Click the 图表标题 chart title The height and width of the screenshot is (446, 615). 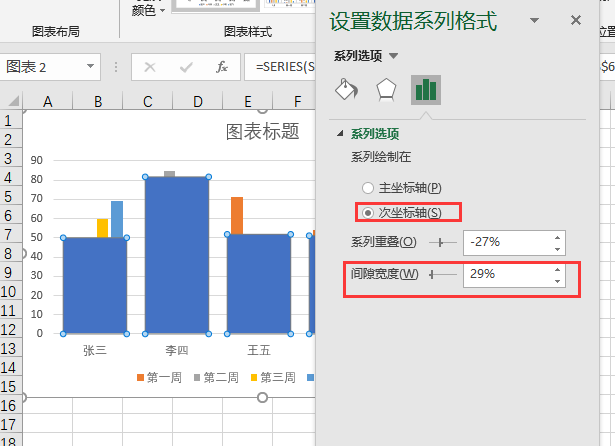262,132
